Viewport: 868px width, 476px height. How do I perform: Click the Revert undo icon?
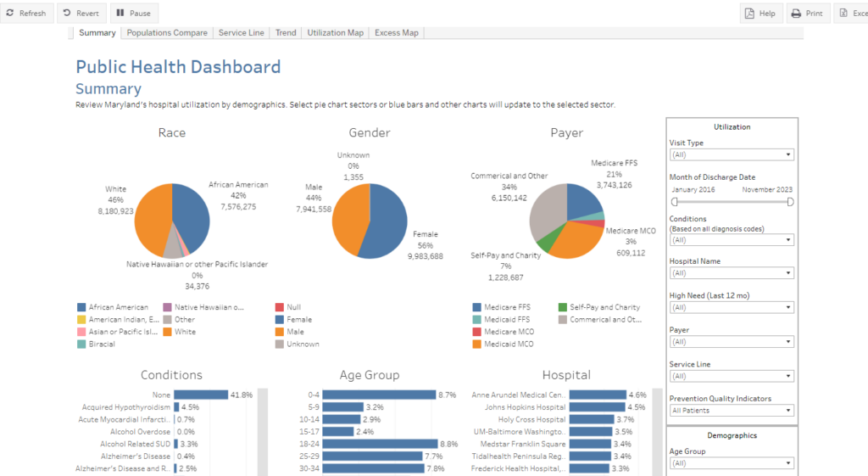(66, 14)
